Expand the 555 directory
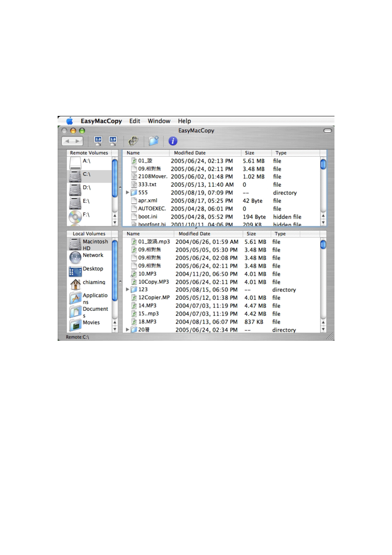392x555 pixels. tap(127, 192)
